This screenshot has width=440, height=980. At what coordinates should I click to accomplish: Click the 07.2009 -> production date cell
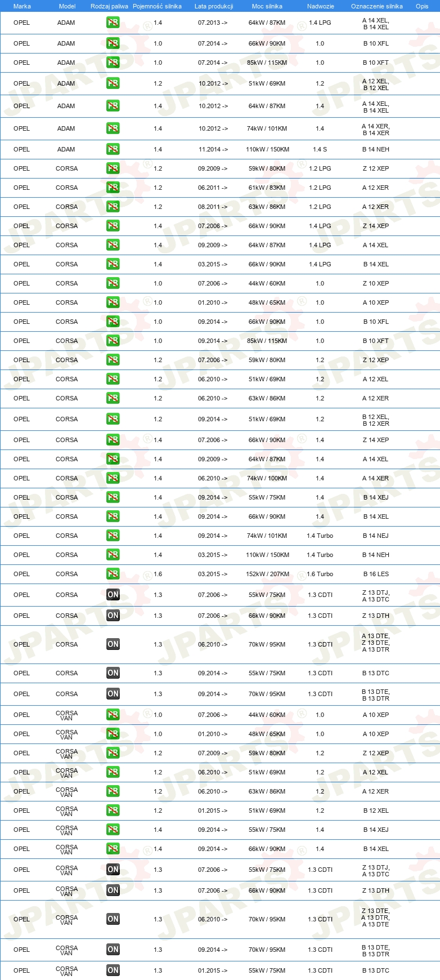tap(213, 753)
